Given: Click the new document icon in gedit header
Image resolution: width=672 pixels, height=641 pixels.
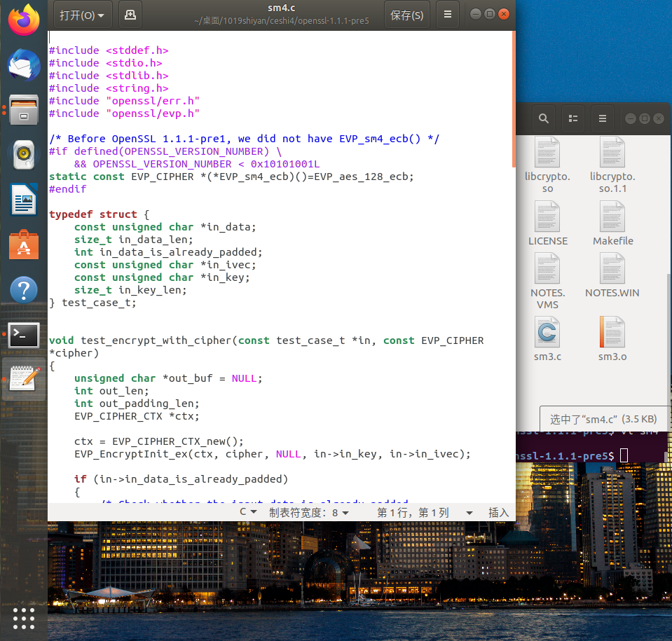Looking at the screenshot, I should (130, 15).
